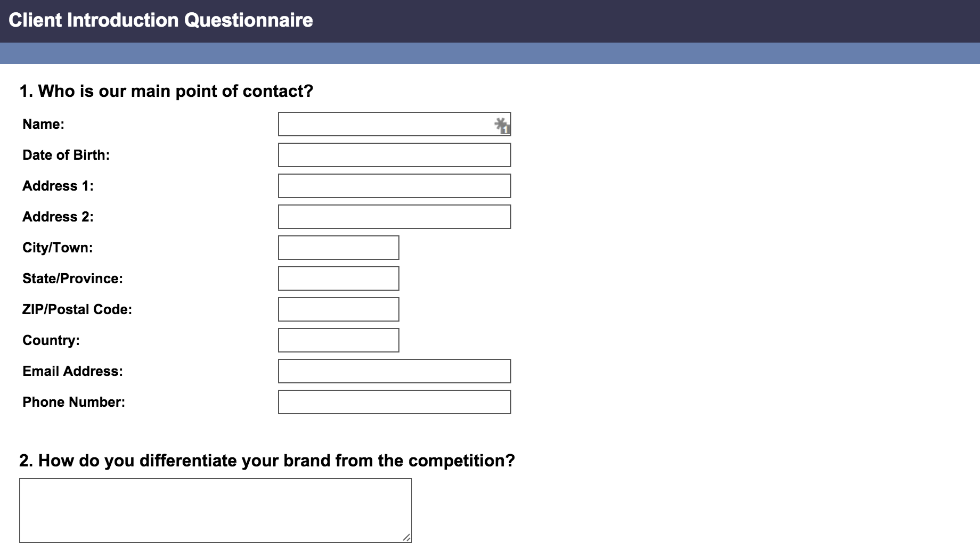
Task: Click the 'Who is our main point of contact?' heading
Action: point(166,91)
